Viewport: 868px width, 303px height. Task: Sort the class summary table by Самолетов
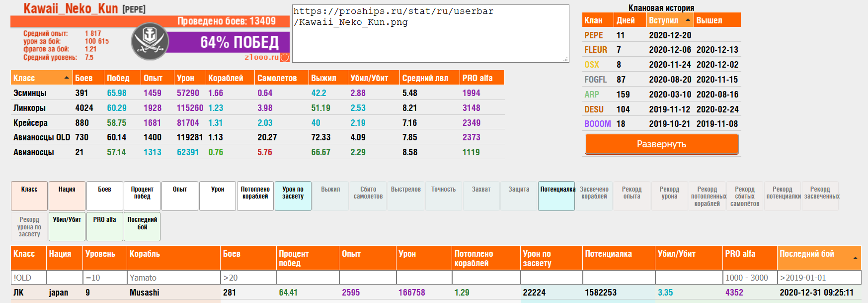coord(282,78)
